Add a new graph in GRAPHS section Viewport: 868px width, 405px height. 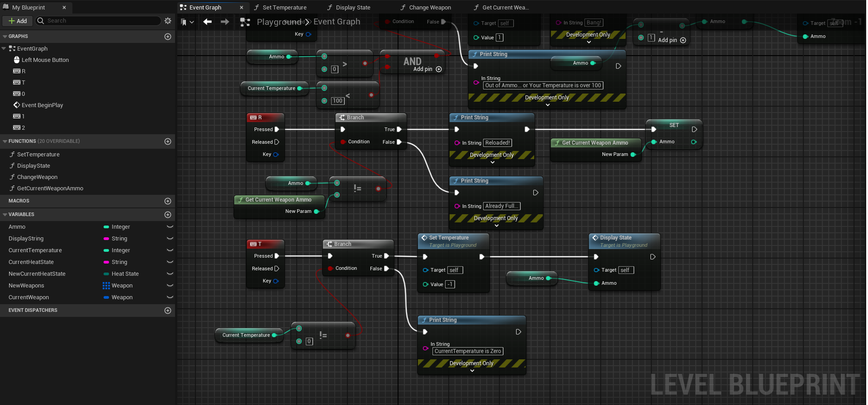coord(168,37)
